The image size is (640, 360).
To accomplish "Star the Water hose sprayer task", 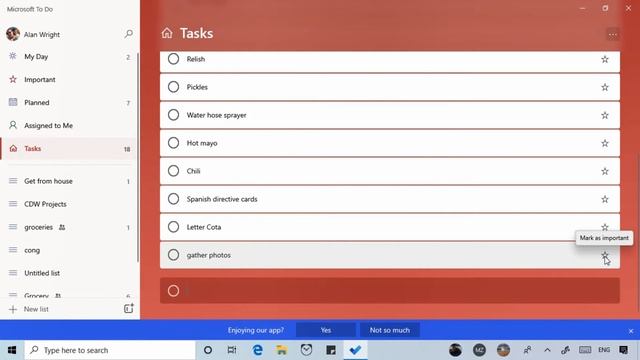I will coord(605,115).
